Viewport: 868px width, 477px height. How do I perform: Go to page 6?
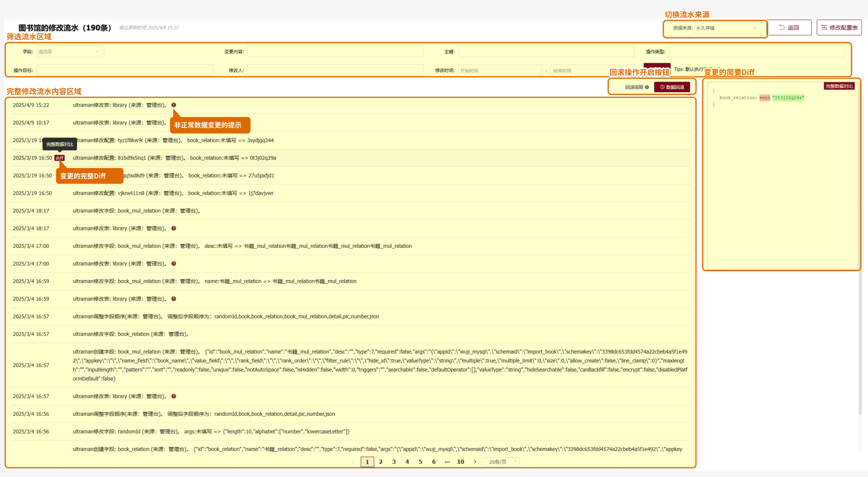[x=434, y=462]
